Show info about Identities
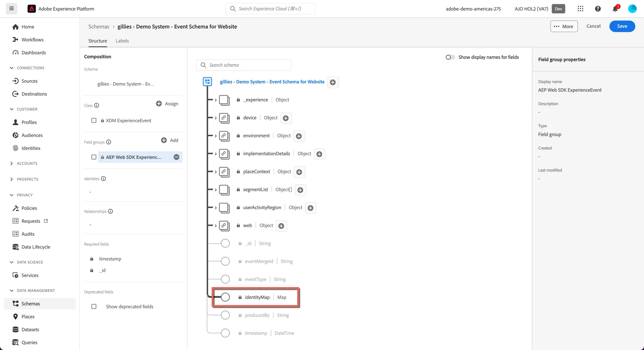This screenshot has width=644, height=350. click(x=103, y=179)
